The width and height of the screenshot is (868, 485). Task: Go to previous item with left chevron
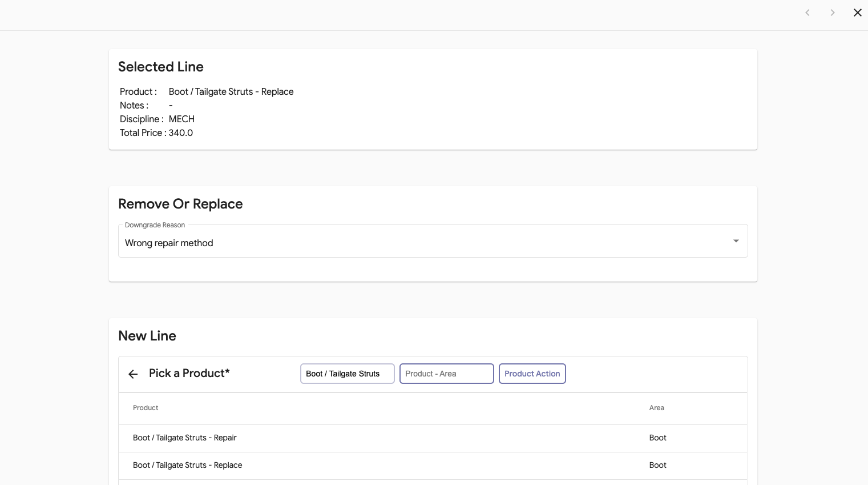click(x=808, y=13)
